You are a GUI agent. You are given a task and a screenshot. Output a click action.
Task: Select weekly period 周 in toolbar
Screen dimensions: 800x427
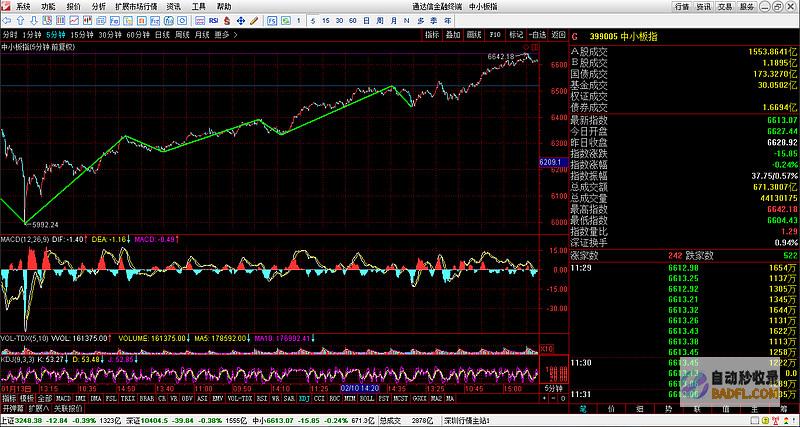pyautogui.click(x=380, y=21)
